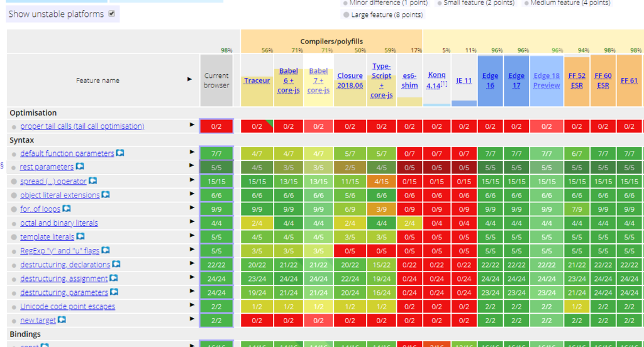Select Edge 18 Preview column header
The image size is (644, 347).
click(x=547, y=80)
